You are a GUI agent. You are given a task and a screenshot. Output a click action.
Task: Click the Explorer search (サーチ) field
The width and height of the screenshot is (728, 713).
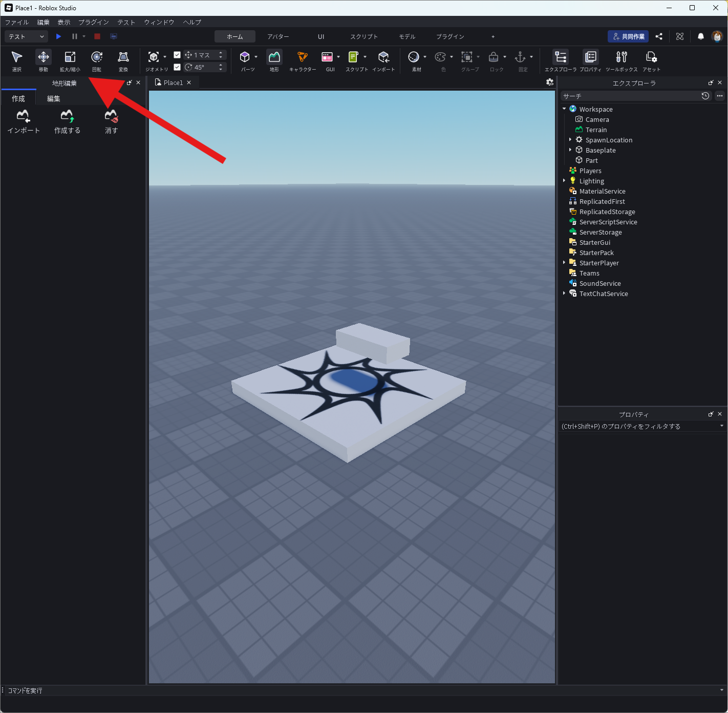coord(630,96)
